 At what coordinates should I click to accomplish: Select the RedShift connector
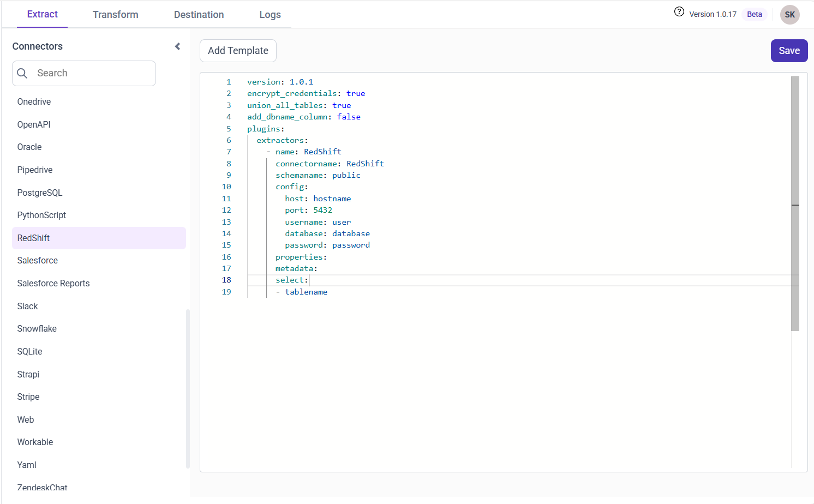pyautogui.click(x=33, y=238)
